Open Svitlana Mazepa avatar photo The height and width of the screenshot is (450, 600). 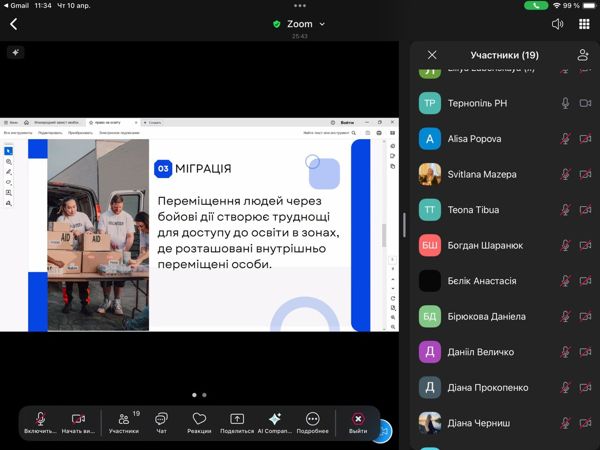[x=430, y=174]
